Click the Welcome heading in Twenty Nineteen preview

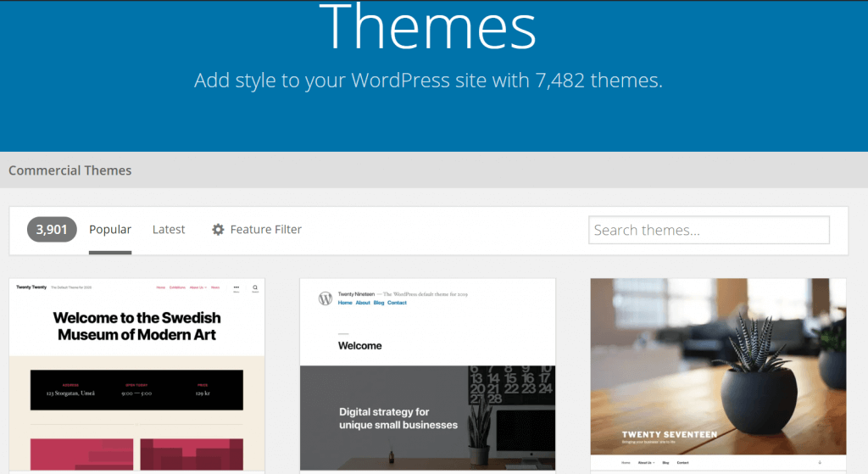[359, 345]
